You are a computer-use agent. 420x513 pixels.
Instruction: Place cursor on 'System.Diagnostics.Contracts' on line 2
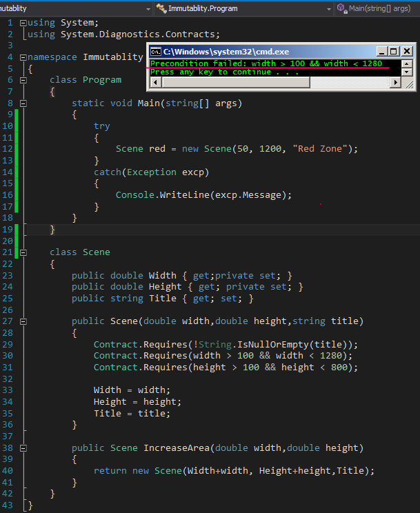pyautogui.click(x=136, y=34)
